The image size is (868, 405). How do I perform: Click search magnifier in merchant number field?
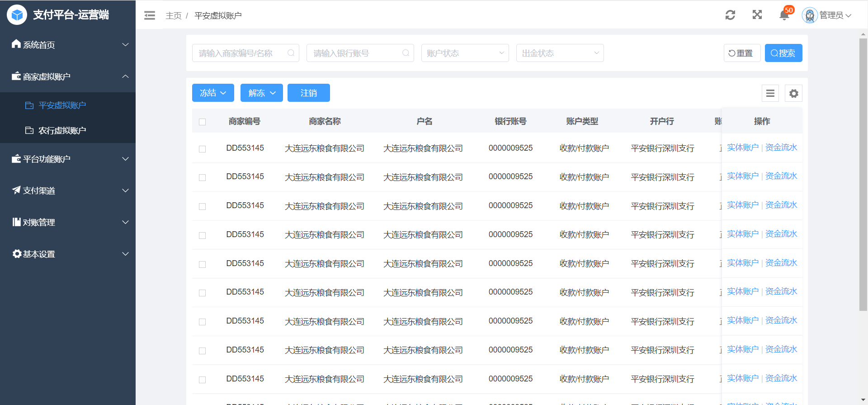pos(291,53)
